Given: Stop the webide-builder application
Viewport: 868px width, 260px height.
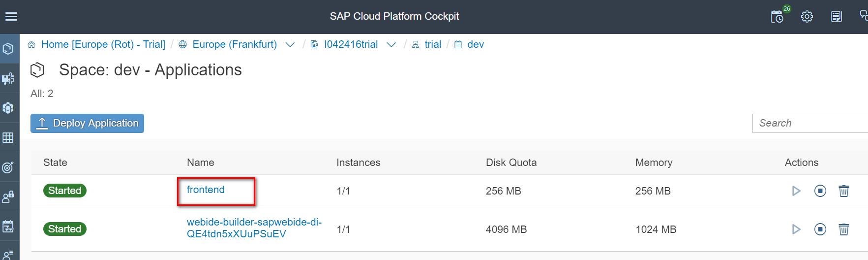Looking at the screenshot, I should point(820,229).
